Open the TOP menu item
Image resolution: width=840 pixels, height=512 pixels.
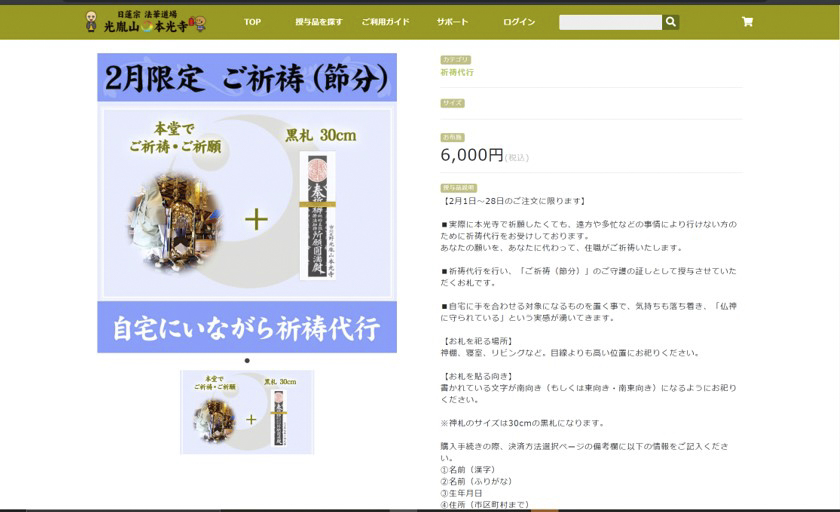click(x=252, y=22)
